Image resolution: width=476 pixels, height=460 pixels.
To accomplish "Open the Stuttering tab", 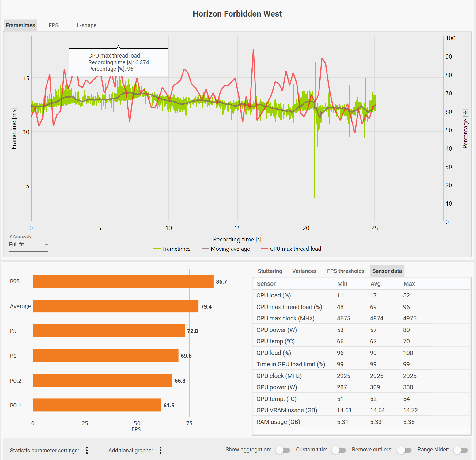I will tap(270, 271).
